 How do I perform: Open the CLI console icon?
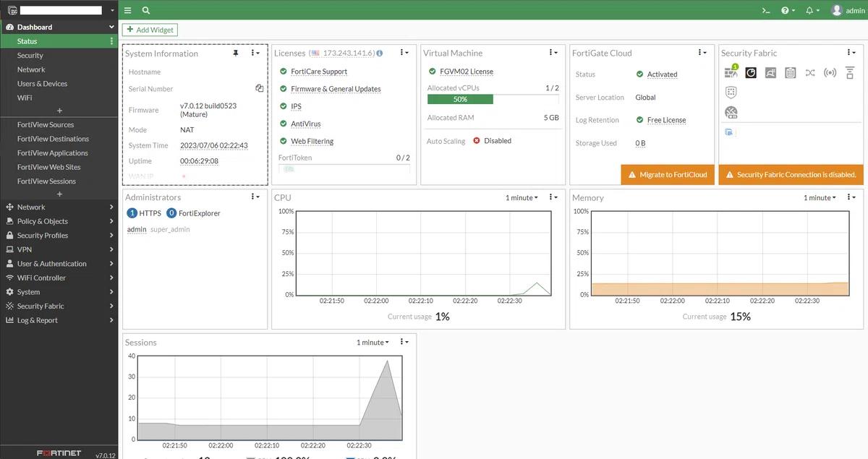(766, 10)
